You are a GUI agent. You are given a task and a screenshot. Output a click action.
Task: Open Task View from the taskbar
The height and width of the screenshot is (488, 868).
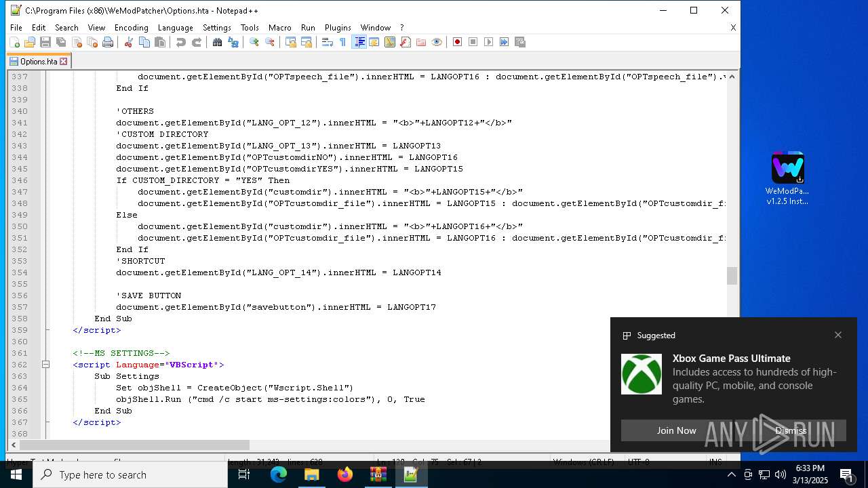coord(244,474)
